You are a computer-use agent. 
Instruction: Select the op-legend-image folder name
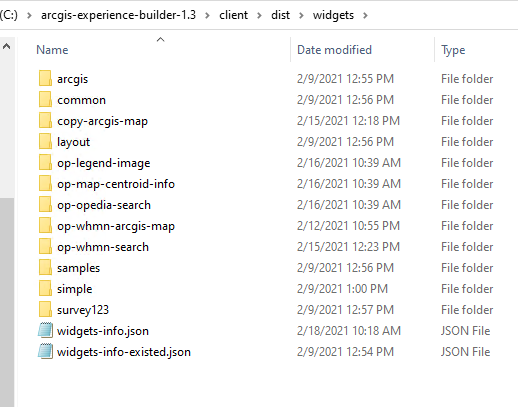pyautogui.click(x=104, y=163)
